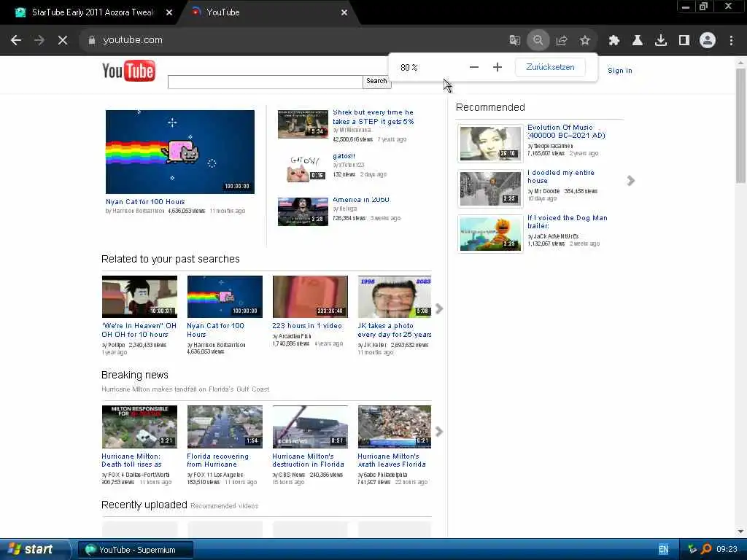Open '223 hours in 1 video' link
This screenshot has width=747, height=560.
pos(307,326)
